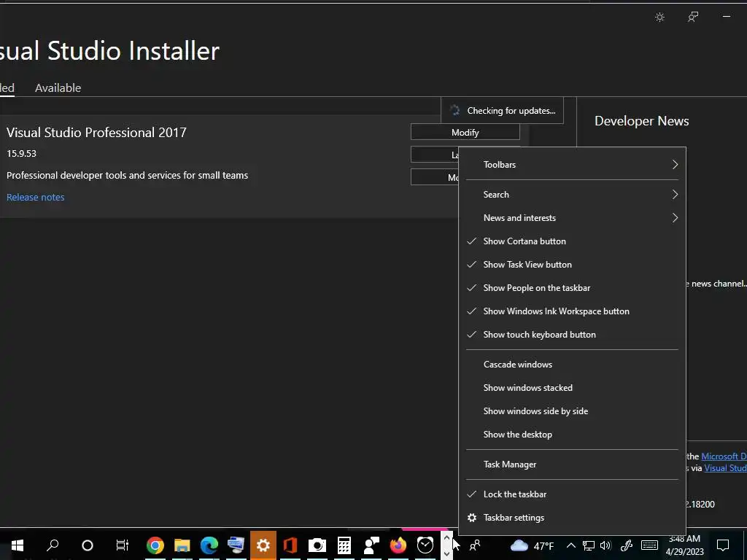747x560 pixels.
Task: Show hidden tray icons with the caret
Action: (x=570, y=545)
